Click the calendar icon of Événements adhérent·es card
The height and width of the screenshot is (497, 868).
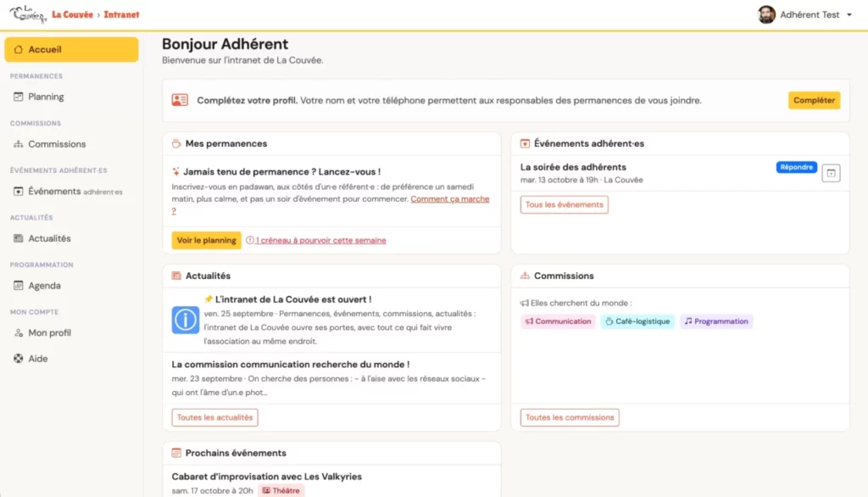click(524, 143)
